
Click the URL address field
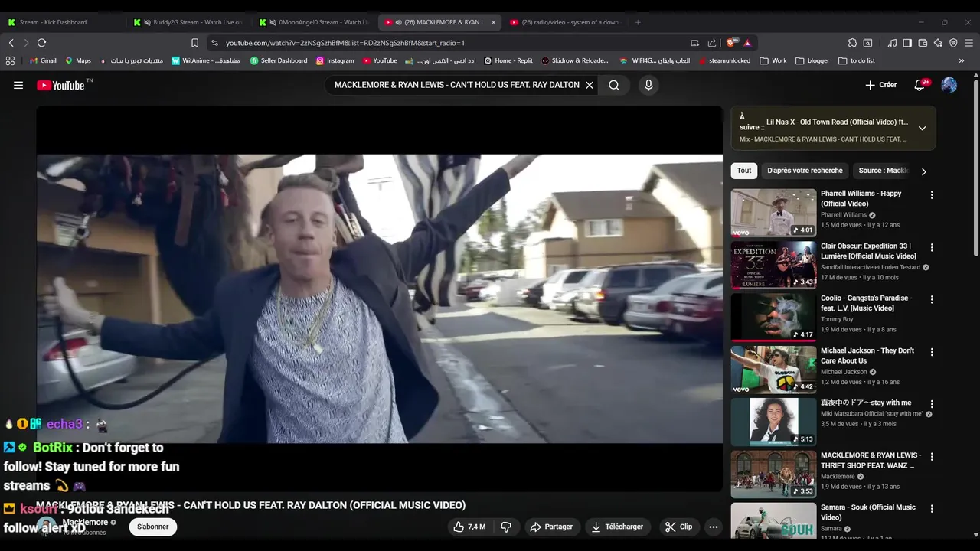coord(452,43)
